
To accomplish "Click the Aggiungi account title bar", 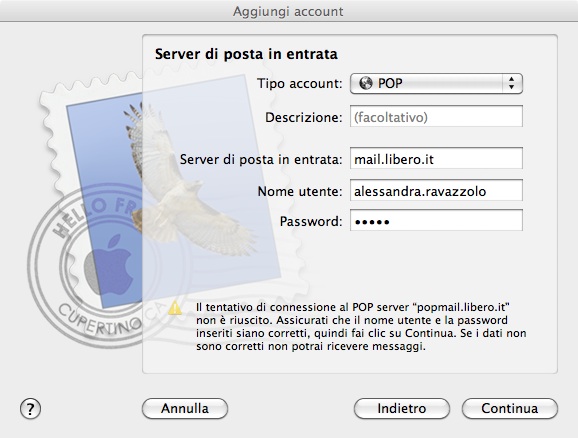I will click(289, 11).
